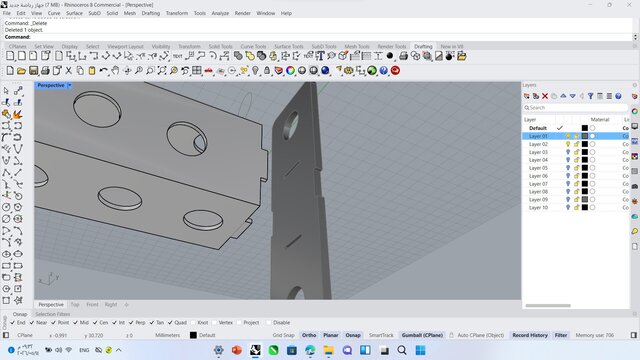Activate the Pan hand tool

[x=116, y=71]
